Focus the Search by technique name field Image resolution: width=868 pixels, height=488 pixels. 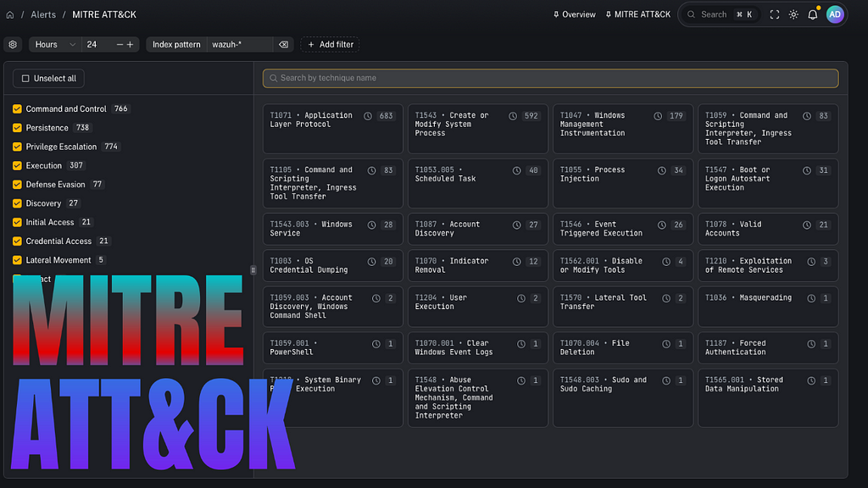[550, 78]
